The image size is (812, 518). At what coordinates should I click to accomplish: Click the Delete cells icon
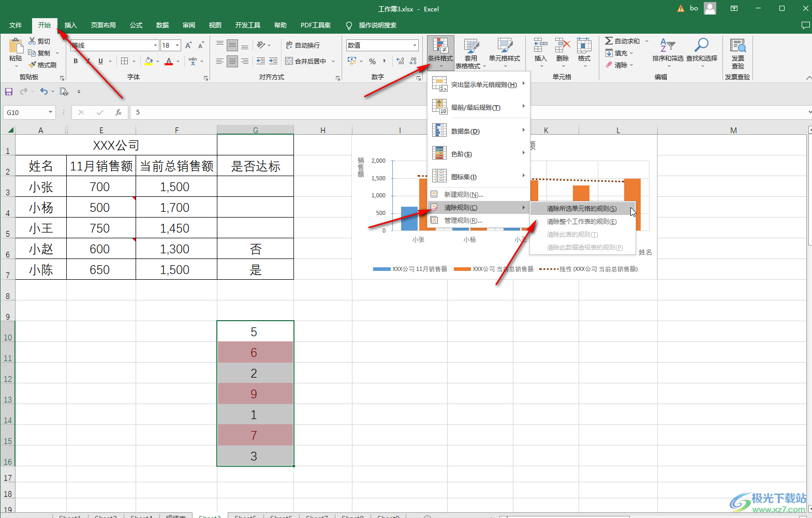[563, 46]
